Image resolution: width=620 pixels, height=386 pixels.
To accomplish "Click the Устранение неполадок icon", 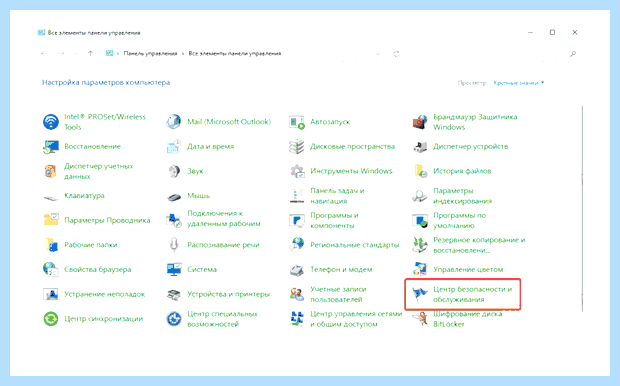I will 51,294.
